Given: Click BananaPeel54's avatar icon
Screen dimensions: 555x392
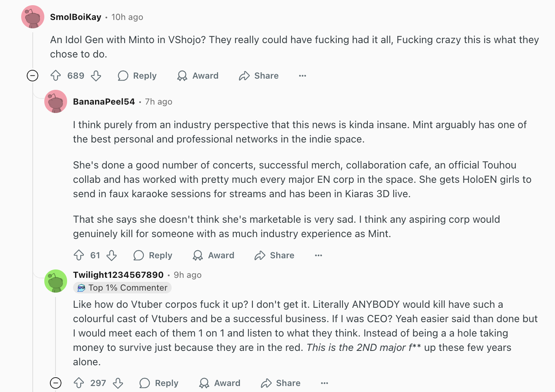Looking at the screenshot, I should (x=56, y=101).
